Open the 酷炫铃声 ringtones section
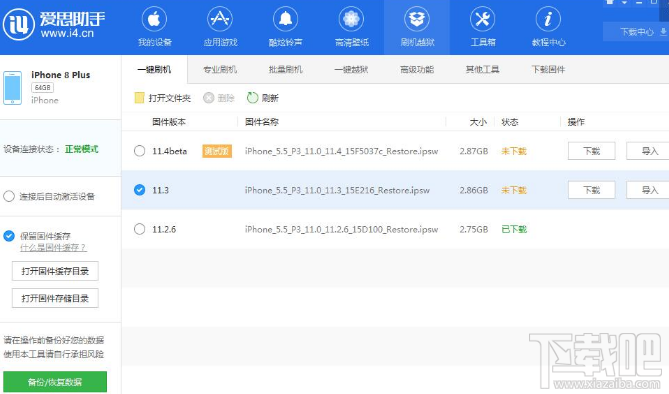 [285, 26]
